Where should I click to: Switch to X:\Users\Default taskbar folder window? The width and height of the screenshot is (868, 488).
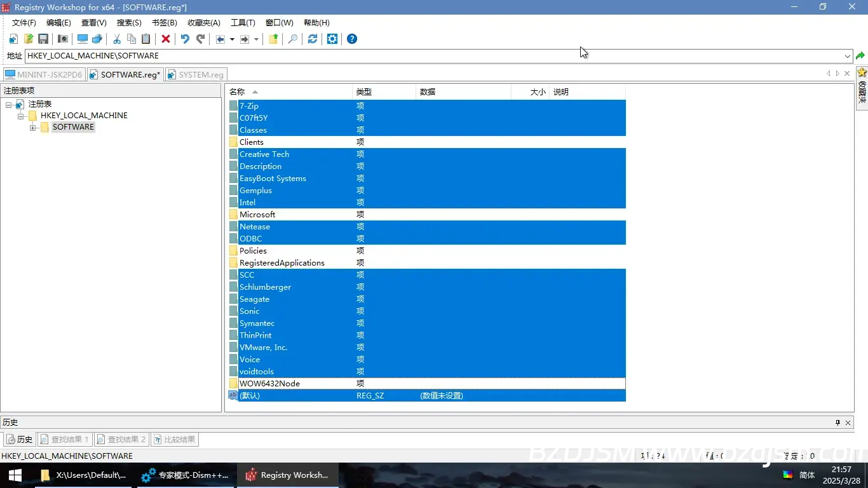click(83, 475)
